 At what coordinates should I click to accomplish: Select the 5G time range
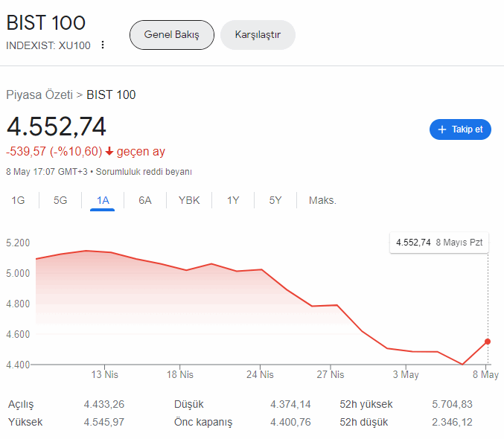(x=60, y=200)
